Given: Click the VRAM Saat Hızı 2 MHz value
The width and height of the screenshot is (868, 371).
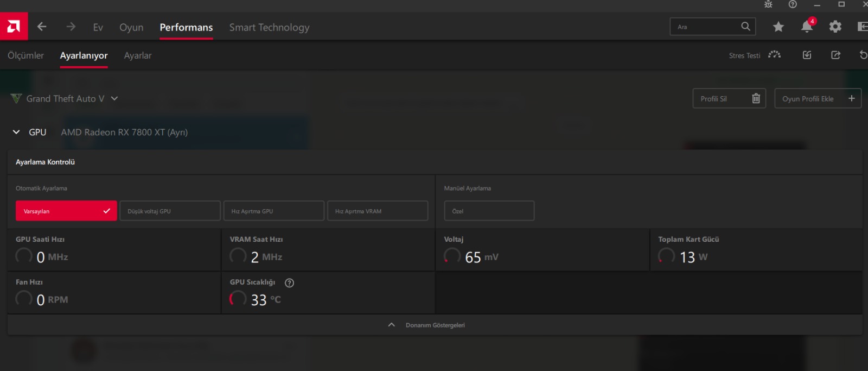Looking at the screenshot, I should tap(266, 257).
